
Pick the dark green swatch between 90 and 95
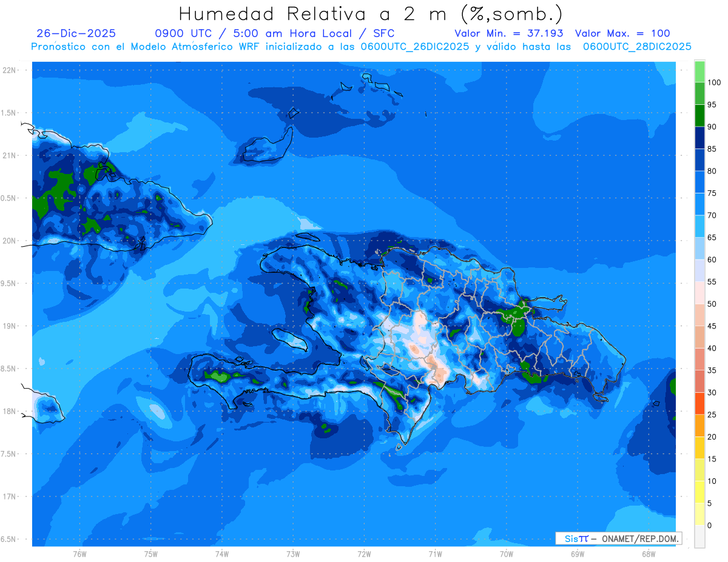pyautogui.click(x=699, y=116)
